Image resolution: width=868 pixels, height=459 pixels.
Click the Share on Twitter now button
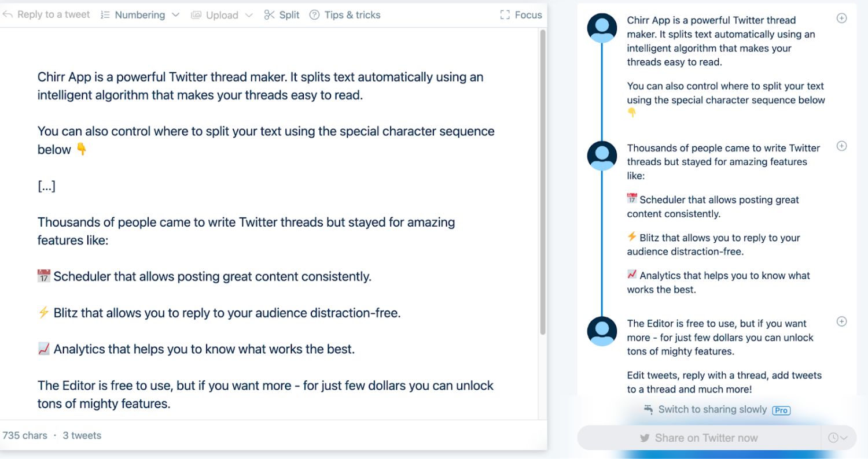tap(699, 438)
